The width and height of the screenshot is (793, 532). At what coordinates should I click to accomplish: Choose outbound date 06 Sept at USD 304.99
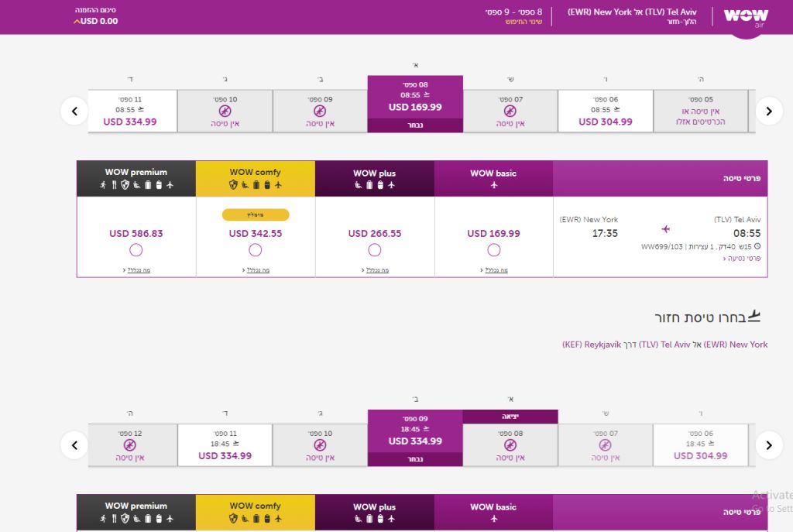click(x=606, y=112)
